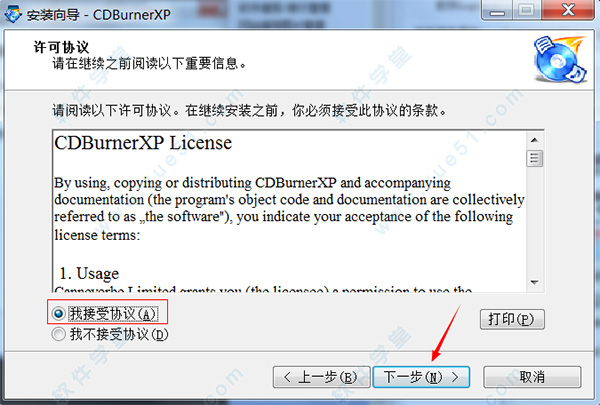Go back with 上一步(B) button

[x=321, y=377]
